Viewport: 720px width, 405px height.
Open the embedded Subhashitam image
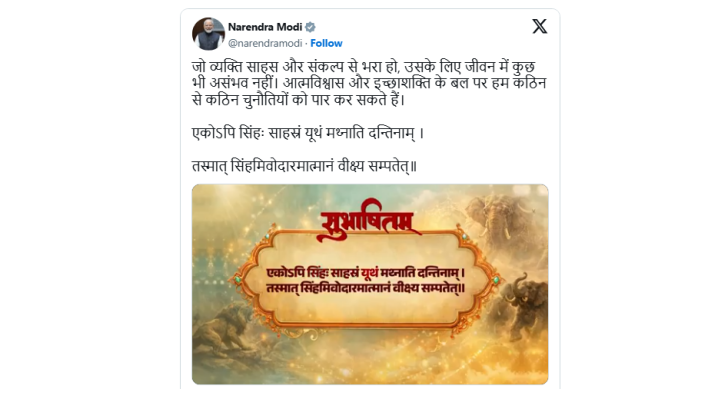point(370,284)
